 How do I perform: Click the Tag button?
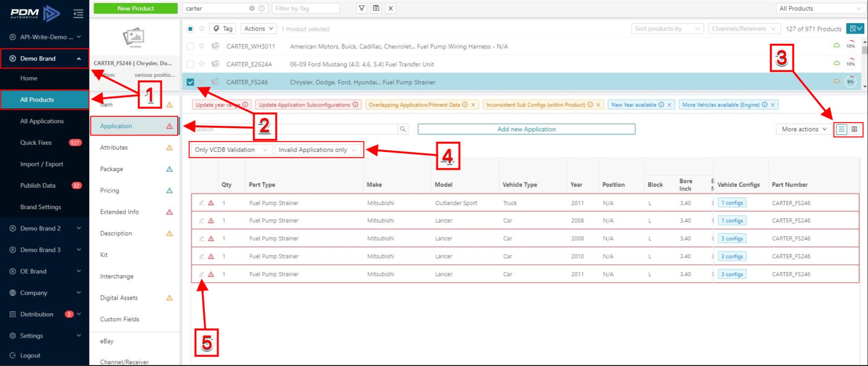(223, 29)
